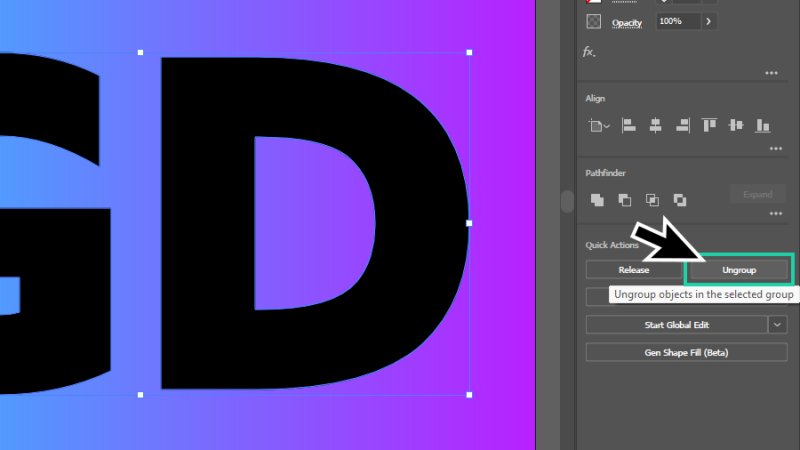Apply Horizontal Align Center
Image resolution: width=800 pixels, height=450 pixels.
pyautogui.click(x=656, y=126)
